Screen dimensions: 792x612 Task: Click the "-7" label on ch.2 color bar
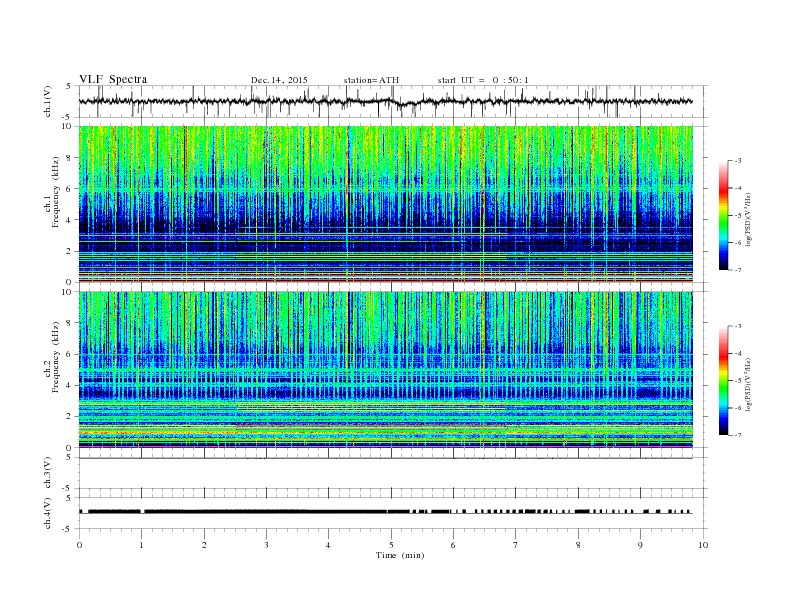pyautogui.click(x=738, y=435)
